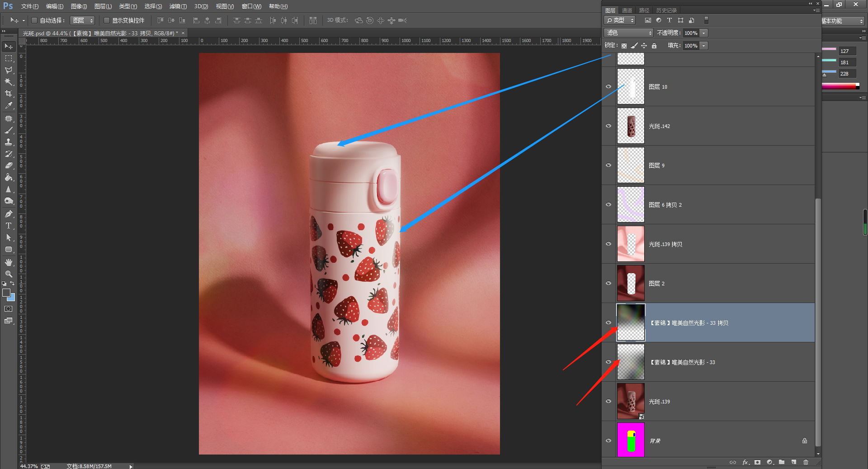The width and height of the screenshot is (868, 469).
Task: Select the Crop tool
Action: click(8, 94)
